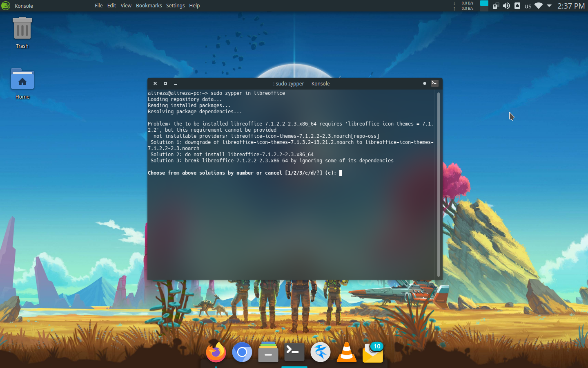Screen dimensions: 588x368
Task: Click the 2:37 PM clock
Action: 571,6
